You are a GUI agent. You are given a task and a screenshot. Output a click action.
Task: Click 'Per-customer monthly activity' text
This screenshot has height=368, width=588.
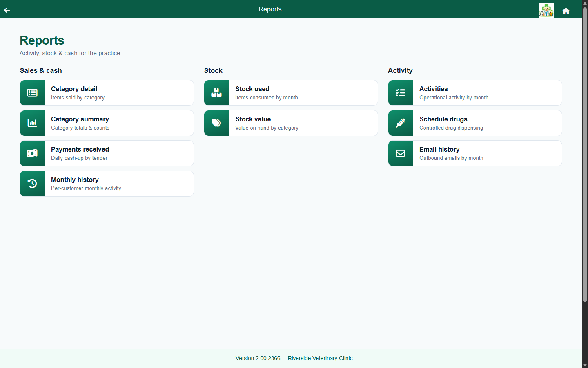86,188
